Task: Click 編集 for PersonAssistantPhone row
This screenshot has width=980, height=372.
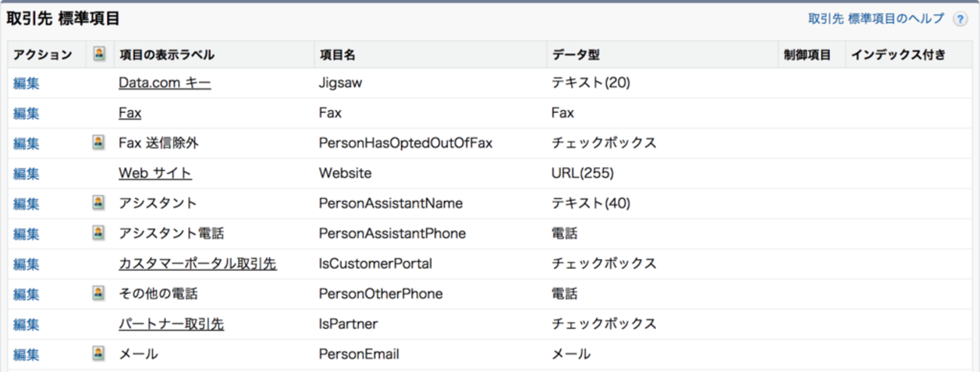Action: (26, 233)
